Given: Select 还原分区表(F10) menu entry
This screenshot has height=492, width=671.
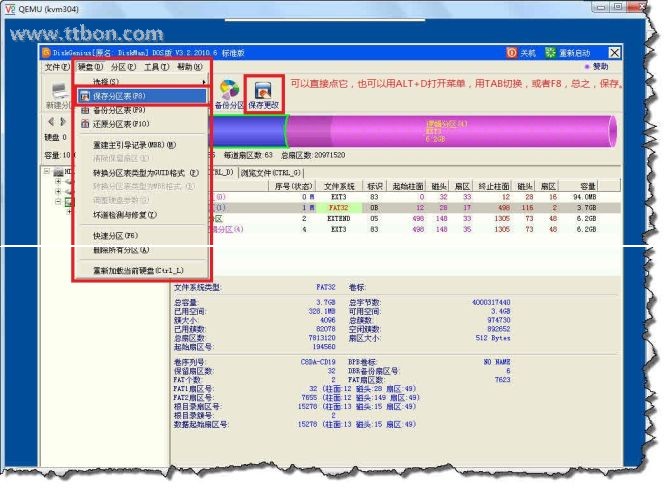Looking at the screenshot, I should point(141,124).
